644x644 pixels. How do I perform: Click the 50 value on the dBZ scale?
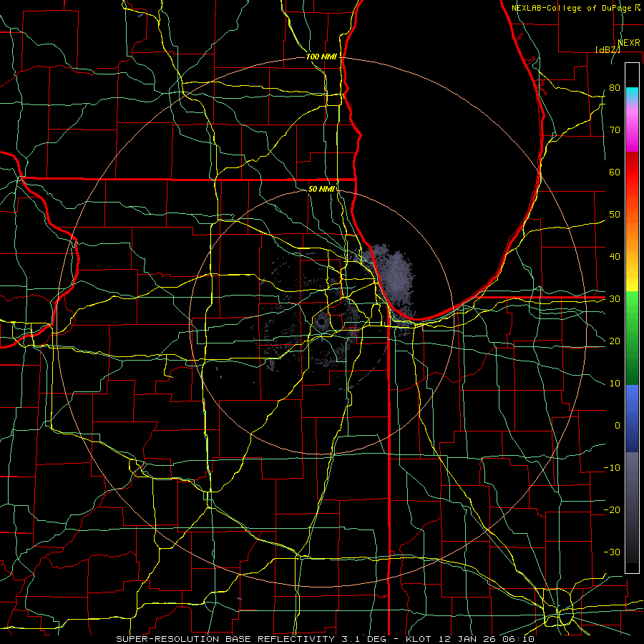pos(615,215)
